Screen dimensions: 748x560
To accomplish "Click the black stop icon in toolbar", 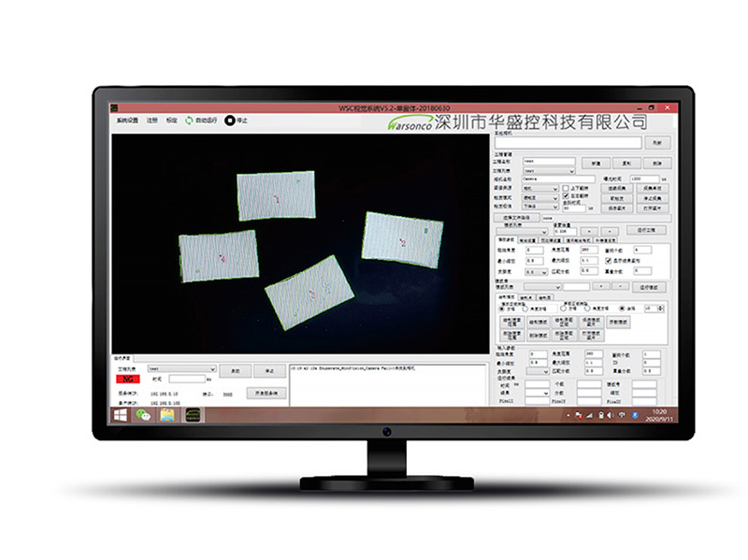I will tap(229, 121).
